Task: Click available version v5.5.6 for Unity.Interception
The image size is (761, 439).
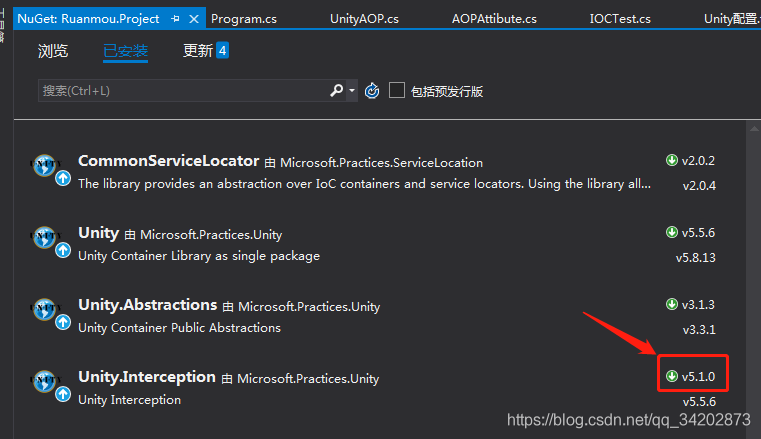Action: [x=699, y=401]
